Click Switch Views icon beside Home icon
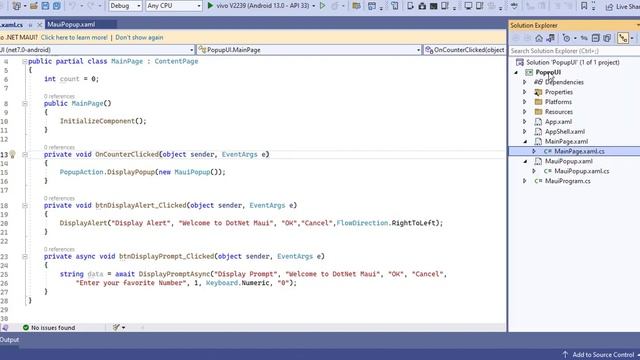640x360 pixels. [551, 38]
